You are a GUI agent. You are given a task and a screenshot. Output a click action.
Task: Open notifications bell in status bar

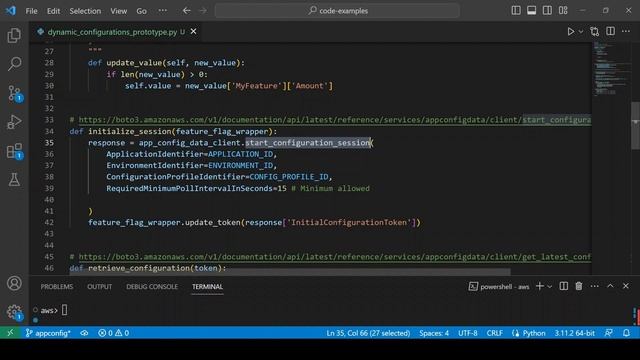(x=627, y=333)
